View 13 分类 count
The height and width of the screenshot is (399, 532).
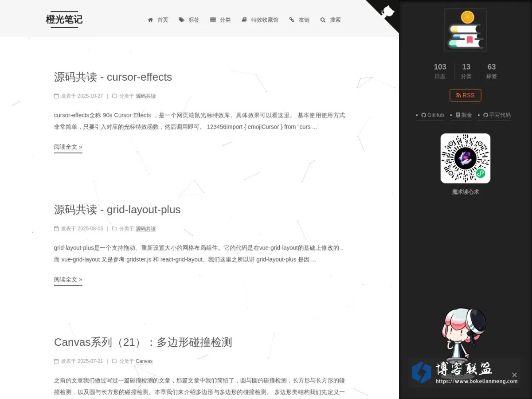(x=466, y=71)
